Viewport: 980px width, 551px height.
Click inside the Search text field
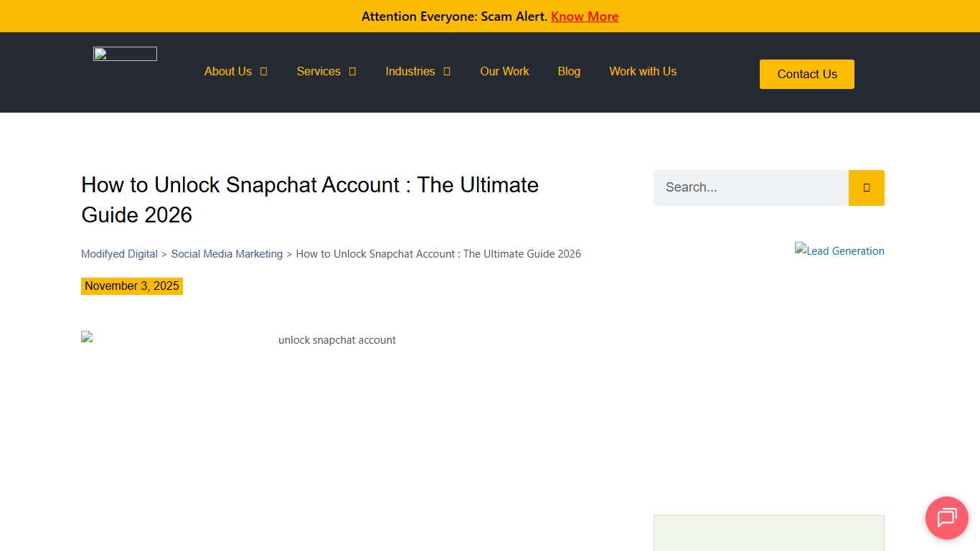pyautogui.click(x=750, y=187)
